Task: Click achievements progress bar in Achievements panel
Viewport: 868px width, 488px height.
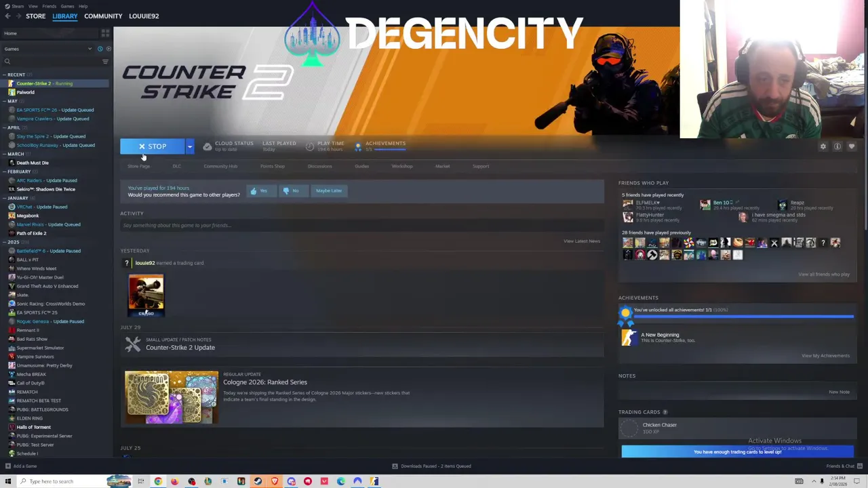Action: click(743, 316)
